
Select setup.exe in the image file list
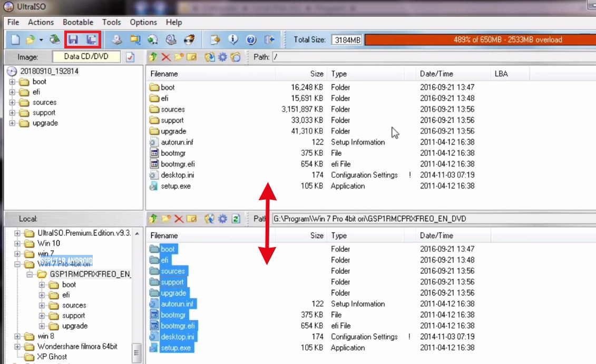[x=175, y=186]
